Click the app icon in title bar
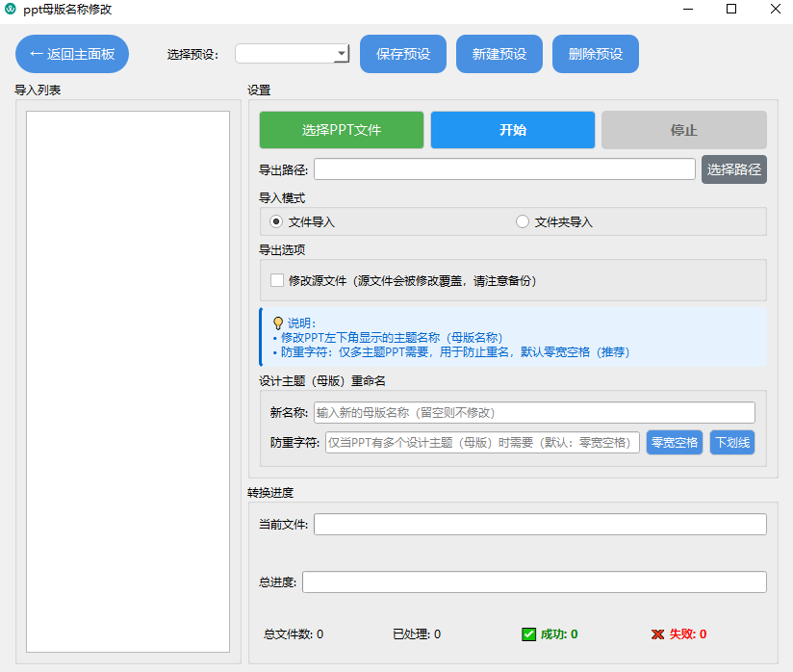 [11, 10]
